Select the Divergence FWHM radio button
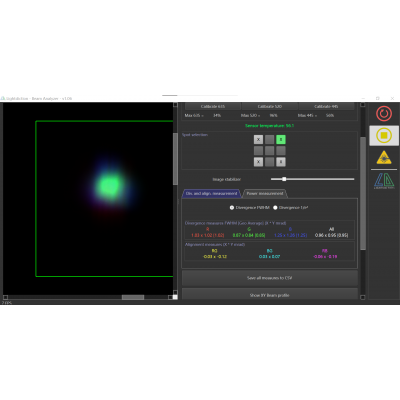This screenshot has height=400, width=400. coord(232,208)
